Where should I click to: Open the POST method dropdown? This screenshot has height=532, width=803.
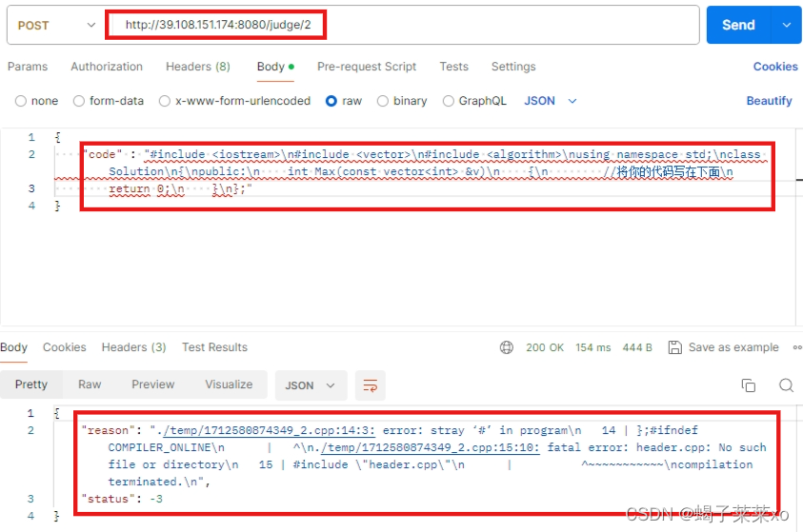pos(56,25)
